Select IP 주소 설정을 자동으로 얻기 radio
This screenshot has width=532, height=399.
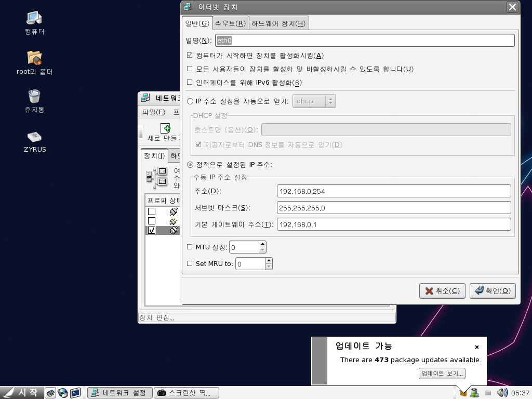point(190,101)
